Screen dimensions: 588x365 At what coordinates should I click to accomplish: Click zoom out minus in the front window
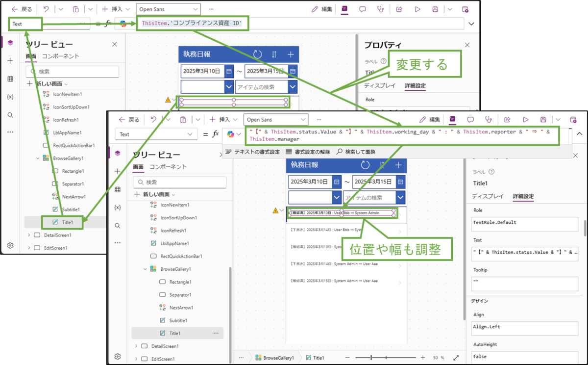click(x=348, y=358)
